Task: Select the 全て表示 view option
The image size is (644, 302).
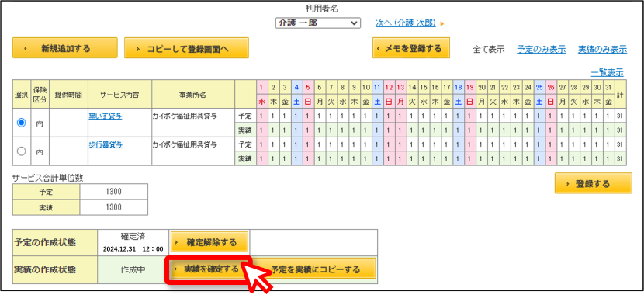Action: click(488, 50)
